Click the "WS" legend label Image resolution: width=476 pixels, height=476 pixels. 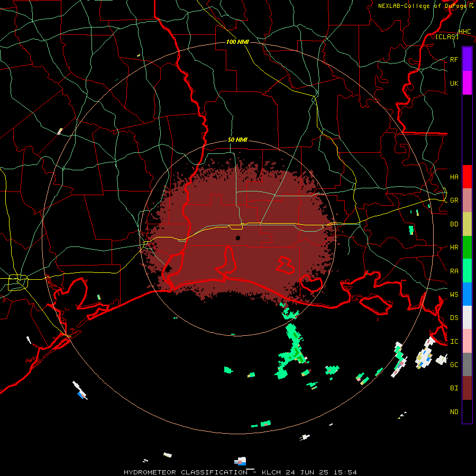click(x=454, y=294)
